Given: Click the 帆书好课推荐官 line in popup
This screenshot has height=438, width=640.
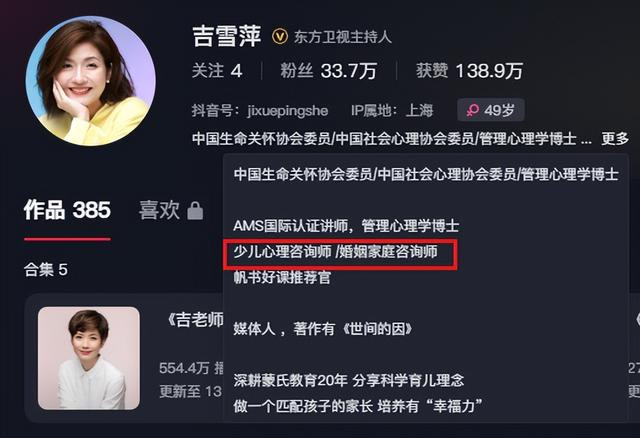Looking at the screenshot, I should click(x=282, y=277).
